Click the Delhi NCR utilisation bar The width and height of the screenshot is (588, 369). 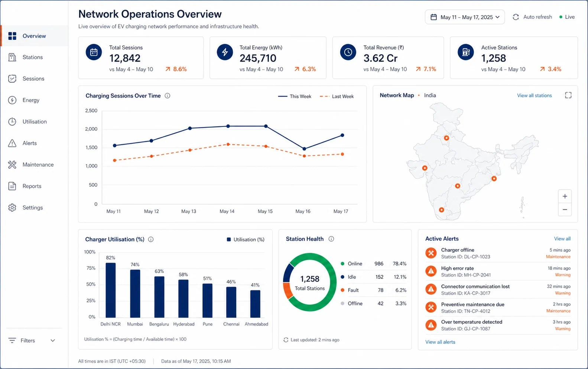111,290
